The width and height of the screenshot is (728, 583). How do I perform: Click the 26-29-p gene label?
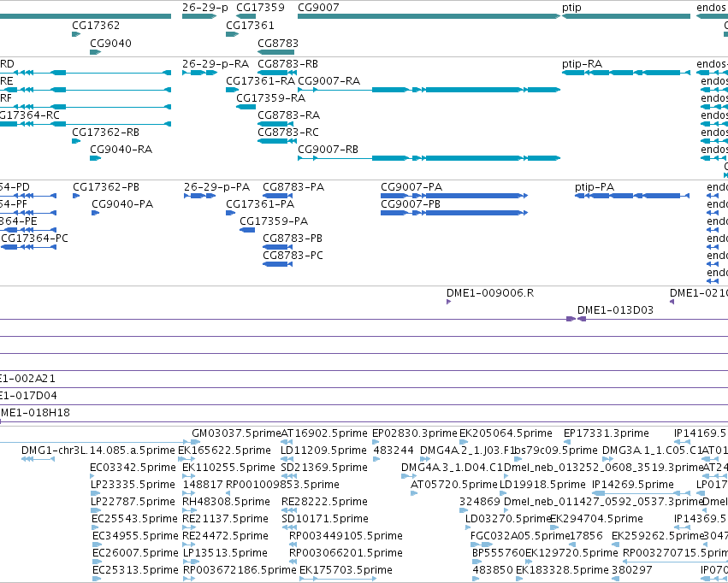pyautogui.click(x=204, y=8)
